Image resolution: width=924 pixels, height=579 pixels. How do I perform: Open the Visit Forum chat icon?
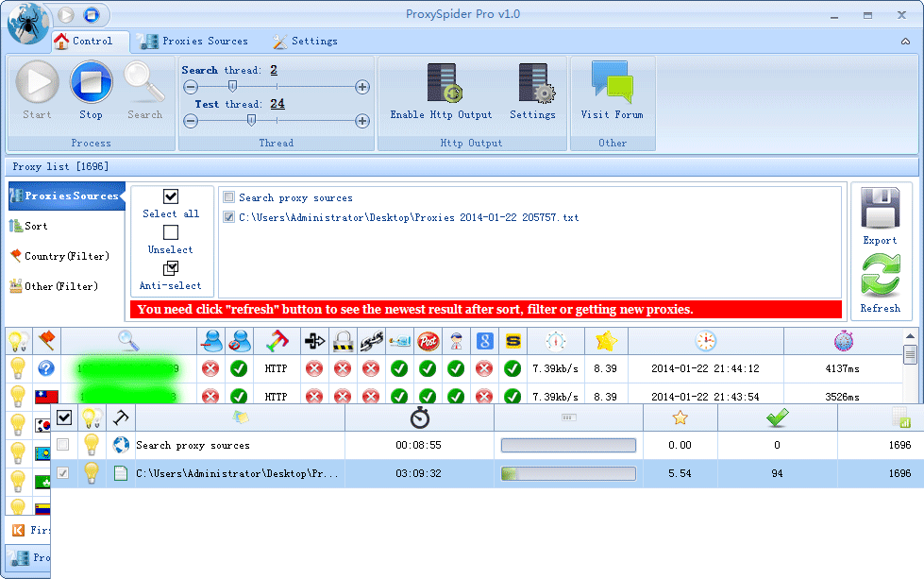click(x=612, y=83)
